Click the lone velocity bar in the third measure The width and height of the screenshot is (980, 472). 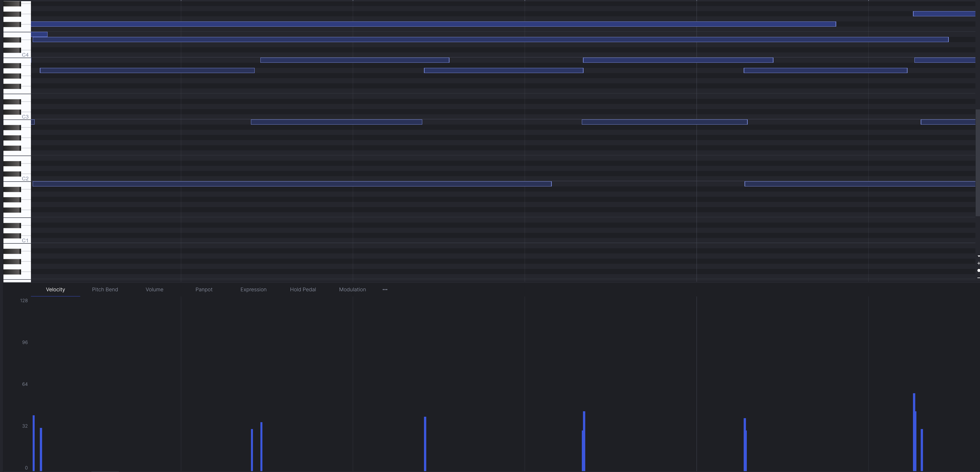425,444
